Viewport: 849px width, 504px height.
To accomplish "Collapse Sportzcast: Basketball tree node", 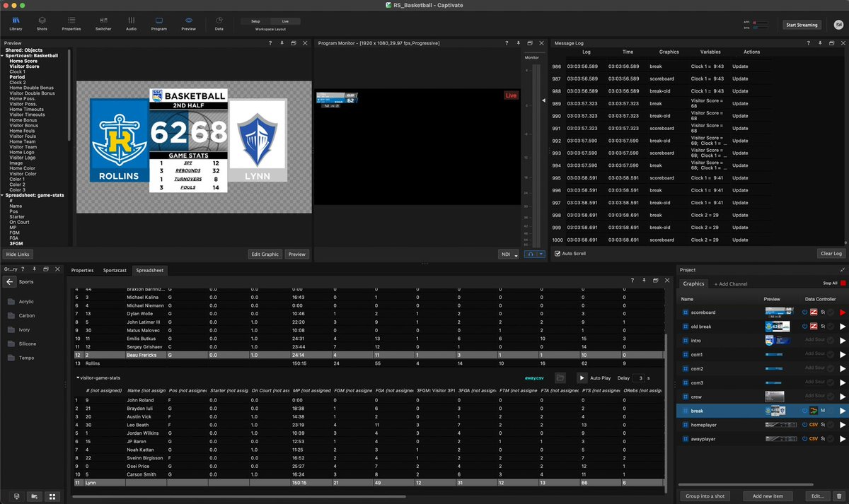I will point(2,56).
